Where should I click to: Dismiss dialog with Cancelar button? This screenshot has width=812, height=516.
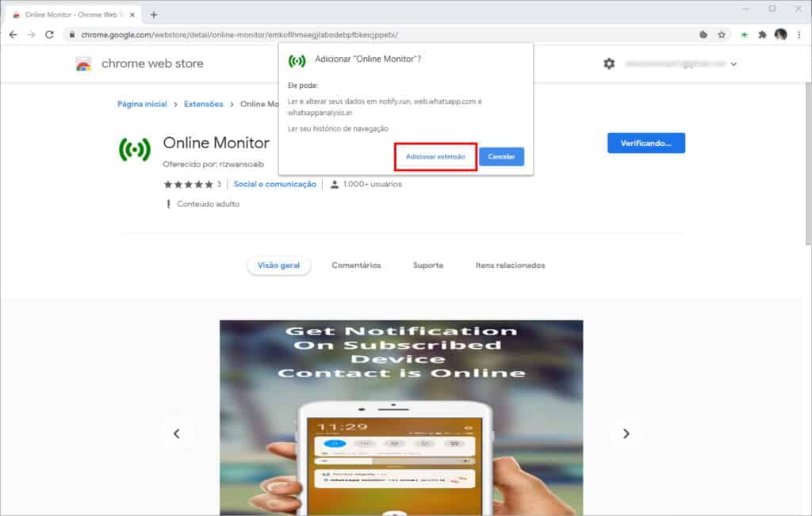501,156
